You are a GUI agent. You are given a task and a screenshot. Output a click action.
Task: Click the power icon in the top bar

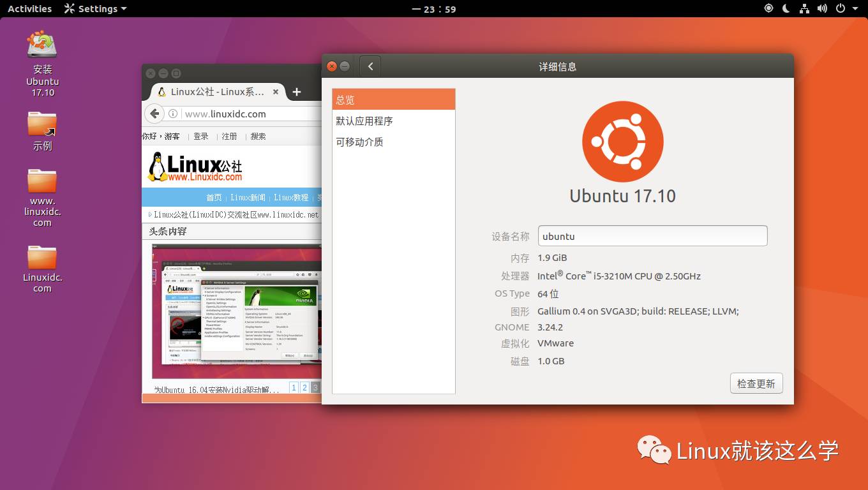(841, 8)
